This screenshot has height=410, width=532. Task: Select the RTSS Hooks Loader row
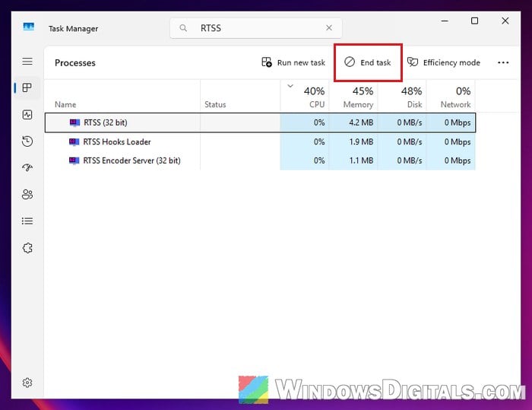pyautogui.click(x=260, y=141)
